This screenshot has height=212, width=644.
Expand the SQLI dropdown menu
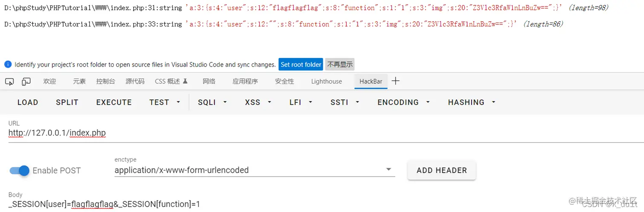pos(212,102)
